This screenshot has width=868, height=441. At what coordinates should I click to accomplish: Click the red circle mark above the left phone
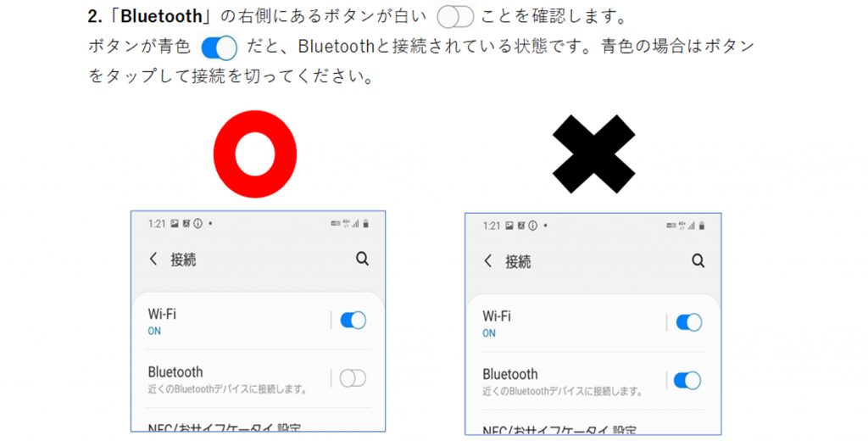point(255,154)
